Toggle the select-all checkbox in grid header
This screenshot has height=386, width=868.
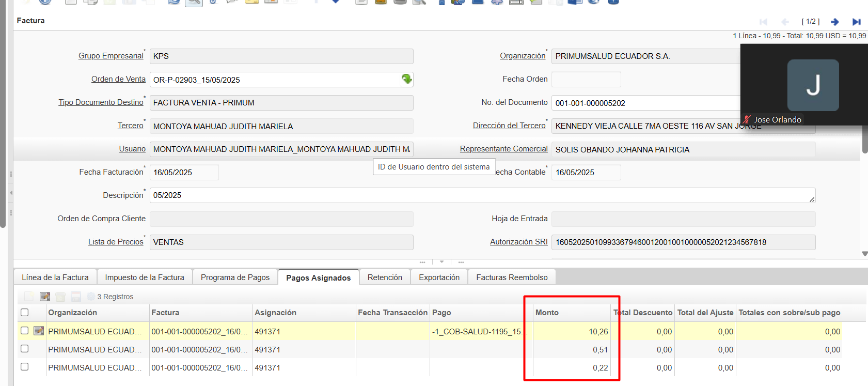click(24, 313)
